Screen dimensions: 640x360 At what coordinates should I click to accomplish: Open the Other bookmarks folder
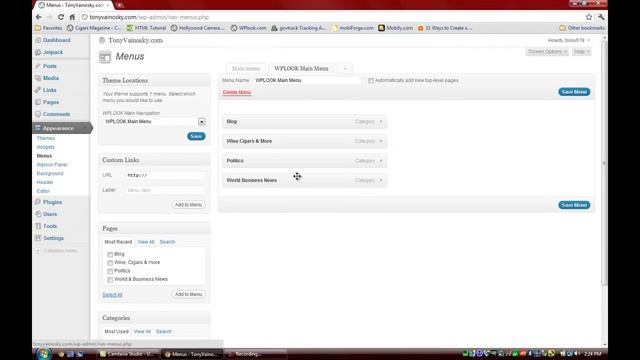pyautogui.click(x=582, y=28)
